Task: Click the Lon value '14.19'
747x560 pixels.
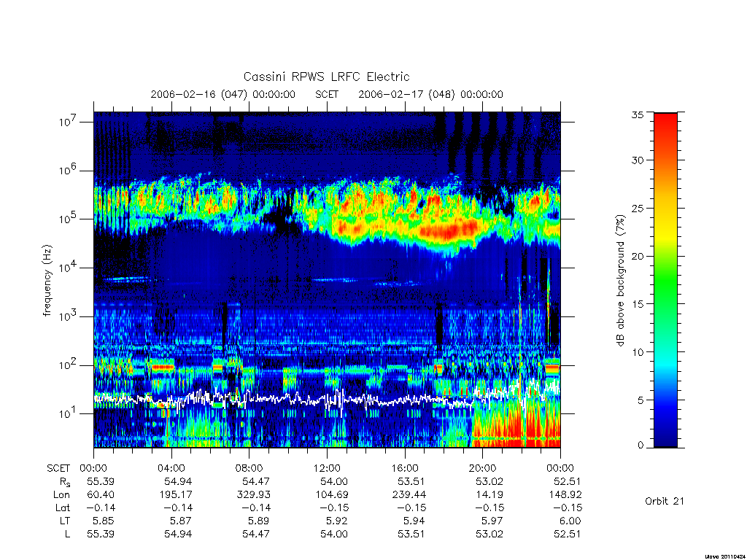Action: pos(489,495)
